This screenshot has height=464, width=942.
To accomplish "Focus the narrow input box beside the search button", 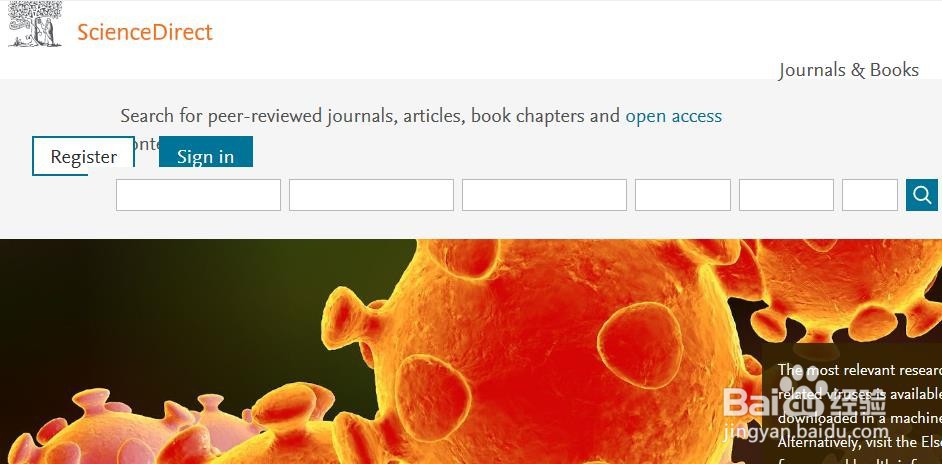I will point(869,195).
